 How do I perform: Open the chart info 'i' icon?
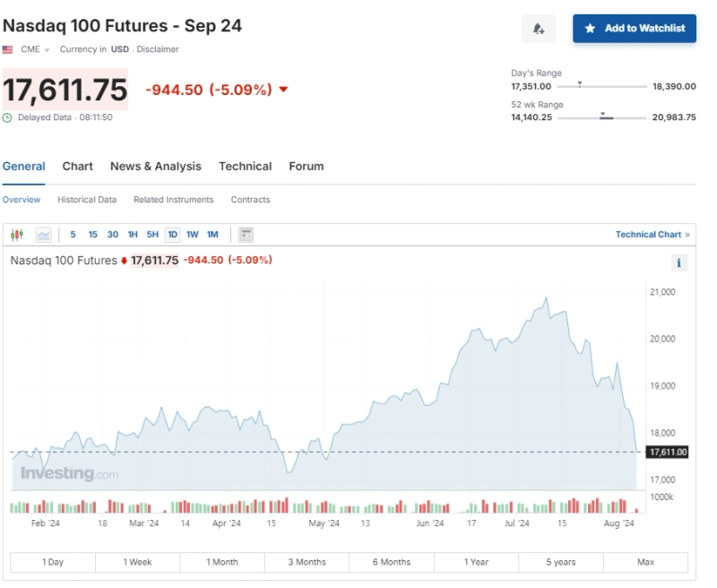tap(678, 263)
